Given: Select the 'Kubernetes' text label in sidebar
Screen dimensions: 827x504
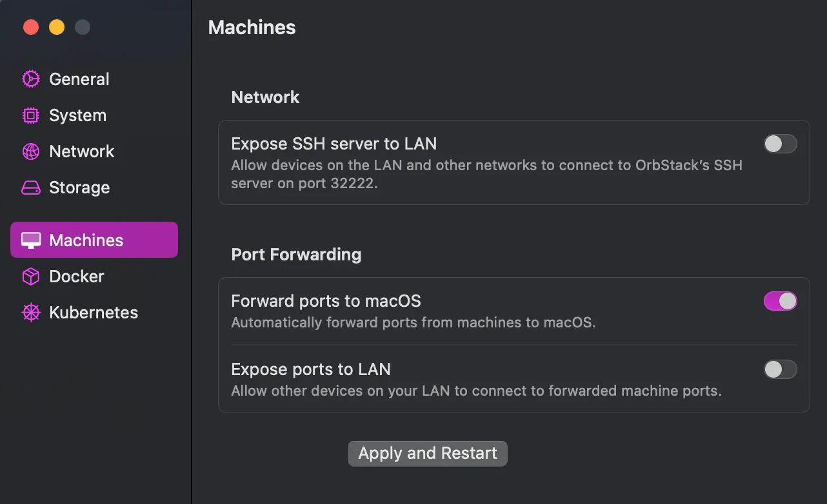Looking at the screenshot, I should 94,313.
